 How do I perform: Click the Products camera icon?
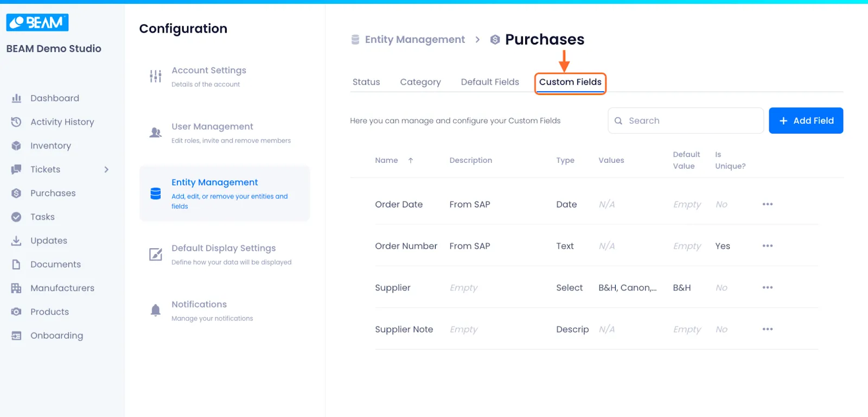click(x=16, y=312)
